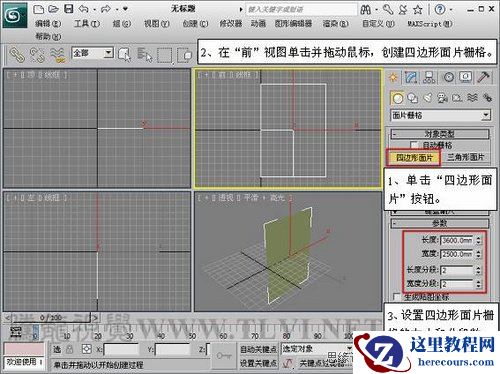Viewport: 500px width, 374px height.
Task: Click the 0/100 time slider handle
Action: click(51, 318)
